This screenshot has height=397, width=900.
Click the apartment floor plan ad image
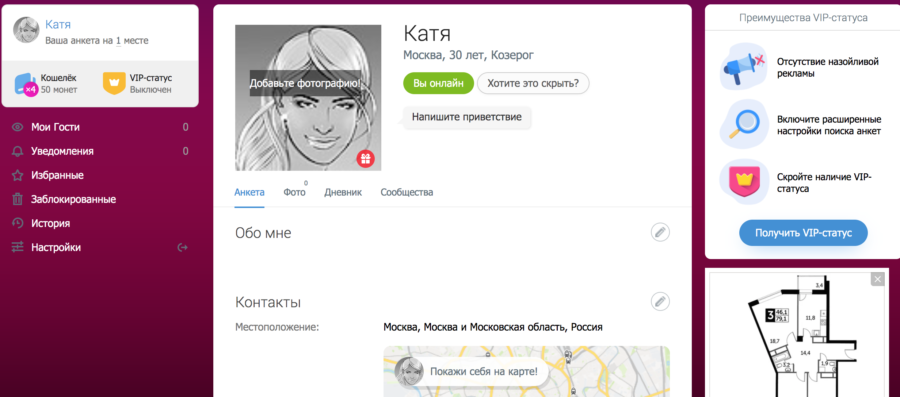[798, 334]
